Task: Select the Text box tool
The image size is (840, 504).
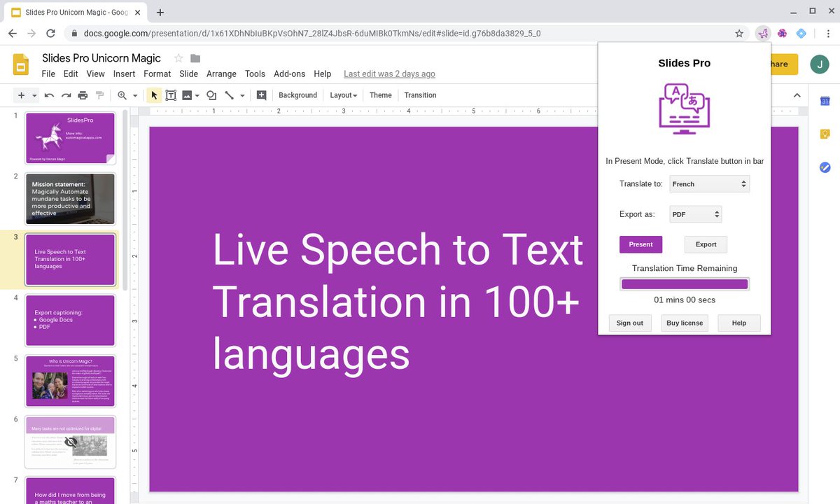Action: pos(171,95)
